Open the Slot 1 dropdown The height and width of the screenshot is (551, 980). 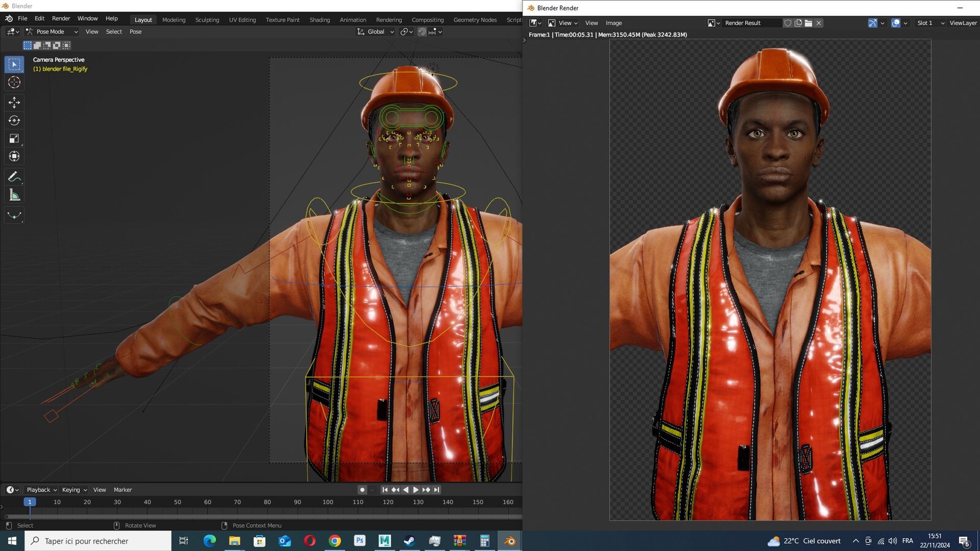(930, 23)
